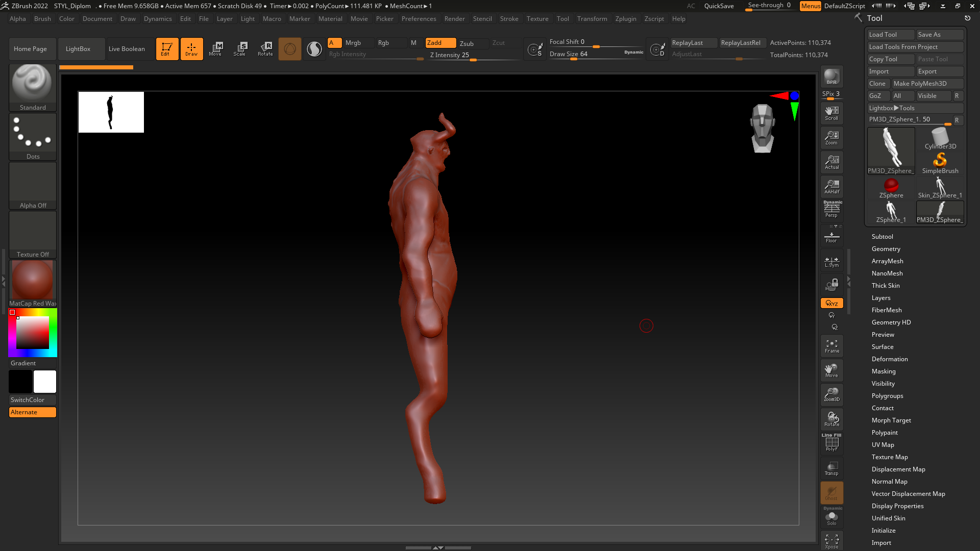This screenshot has width=980, height=551.
Task: Toggle Perspective mode button
Action: click(831, 209)
